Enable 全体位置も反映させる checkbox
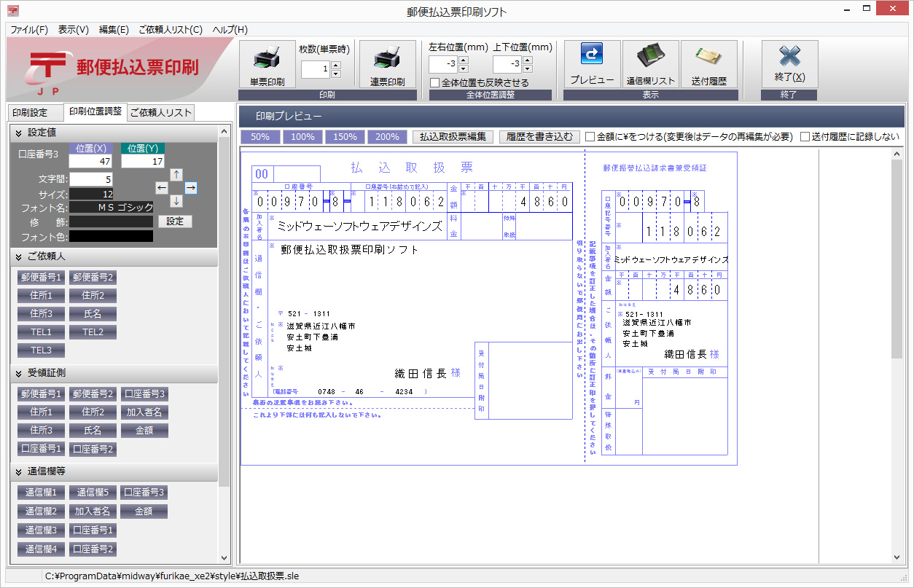The width and height of the screenshot is (914, 588). coord(435,83)
